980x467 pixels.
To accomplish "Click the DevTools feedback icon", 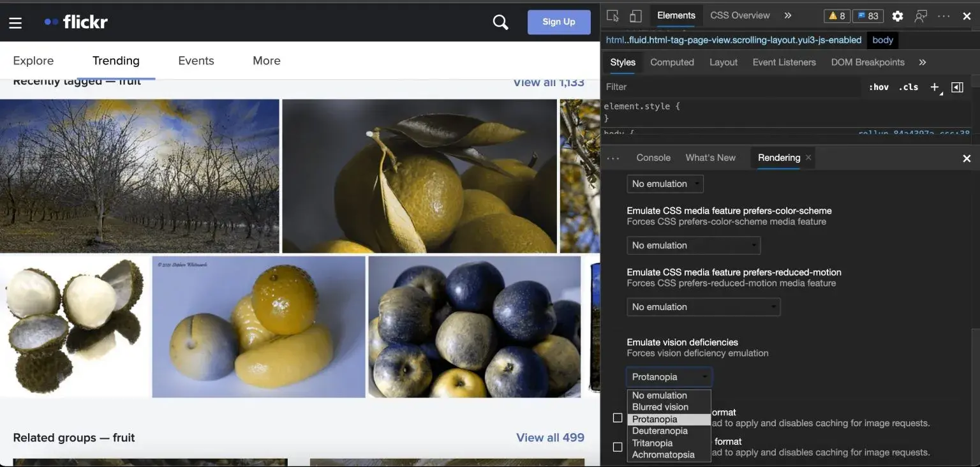I will 921,16.
